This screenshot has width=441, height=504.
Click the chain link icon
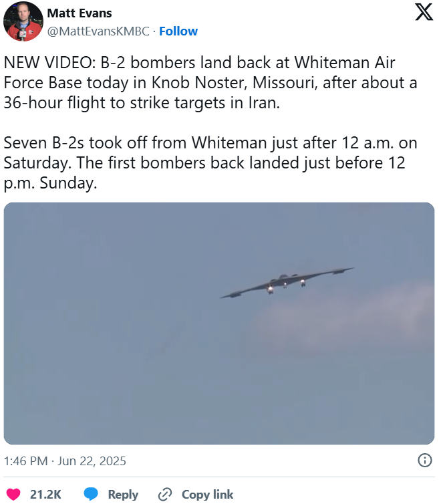(165, 494)
